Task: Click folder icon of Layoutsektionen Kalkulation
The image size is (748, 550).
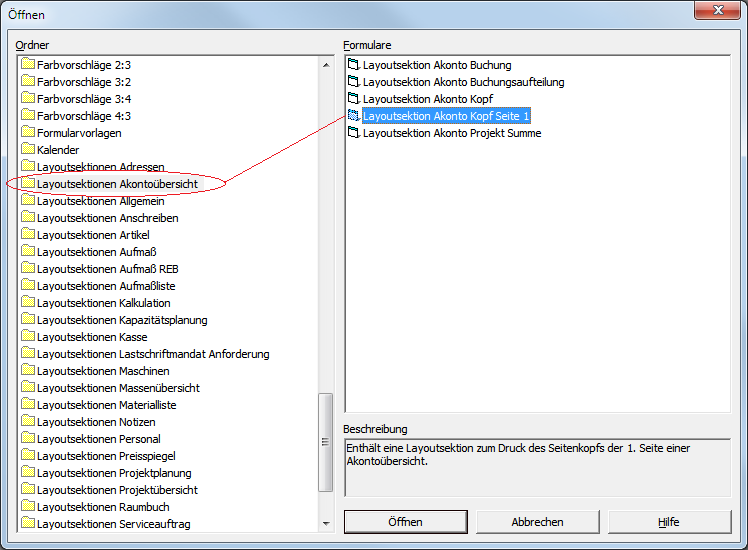Action: tap(28, 302)
